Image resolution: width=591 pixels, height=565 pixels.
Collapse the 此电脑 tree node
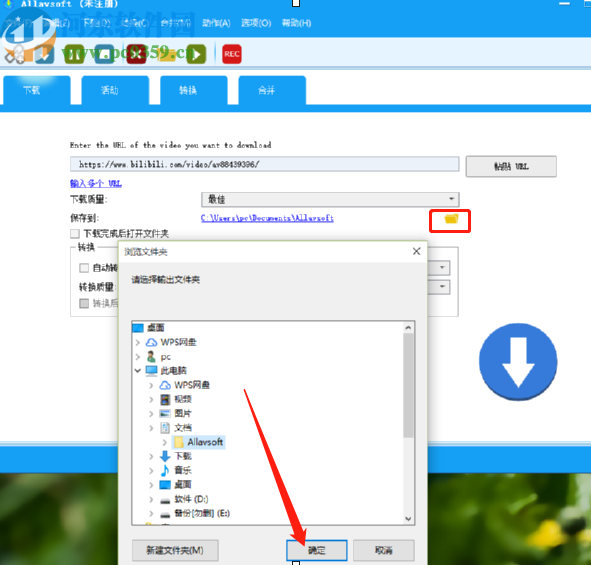138,371
